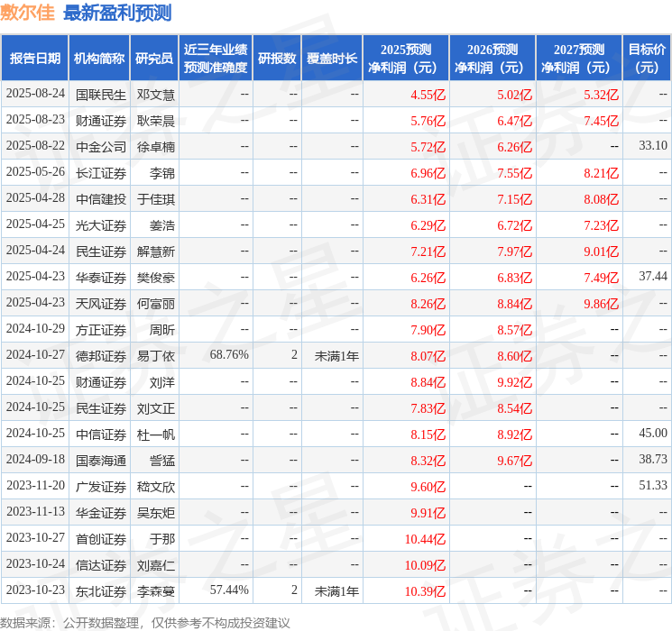Select the 报告日期 column header
This screenshot has width=672, height=631.
point(35,59)
